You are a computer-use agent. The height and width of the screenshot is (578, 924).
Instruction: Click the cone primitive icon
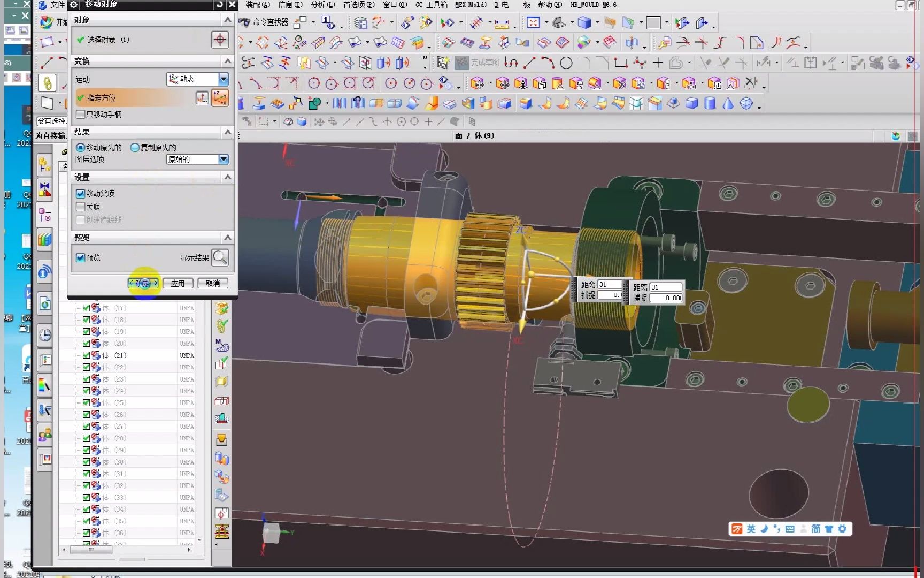click(728, 103)
